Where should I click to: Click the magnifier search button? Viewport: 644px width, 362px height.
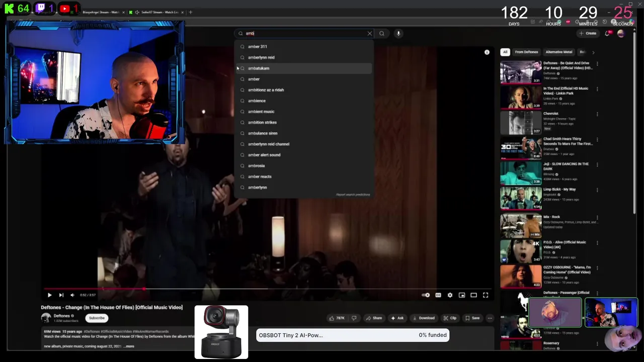click(382, 34)
